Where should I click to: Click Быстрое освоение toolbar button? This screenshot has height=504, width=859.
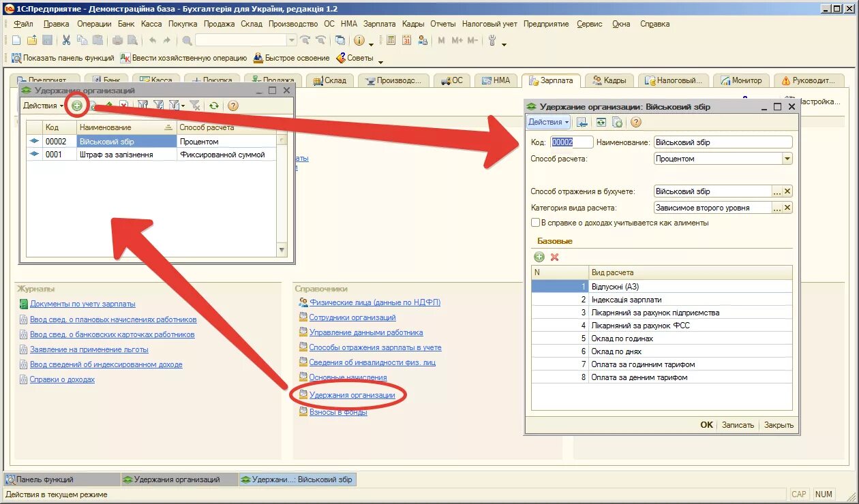click(x=292, y=59)
